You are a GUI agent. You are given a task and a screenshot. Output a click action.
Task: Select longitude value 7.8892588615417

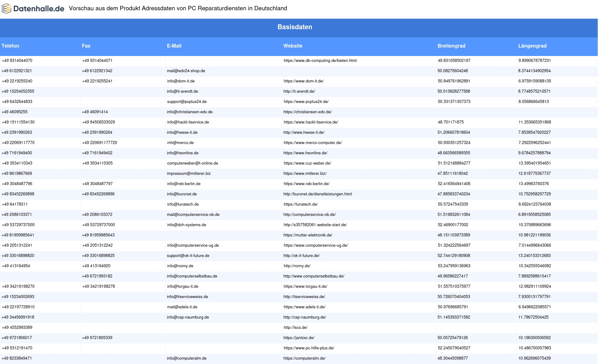coord(534,276)
